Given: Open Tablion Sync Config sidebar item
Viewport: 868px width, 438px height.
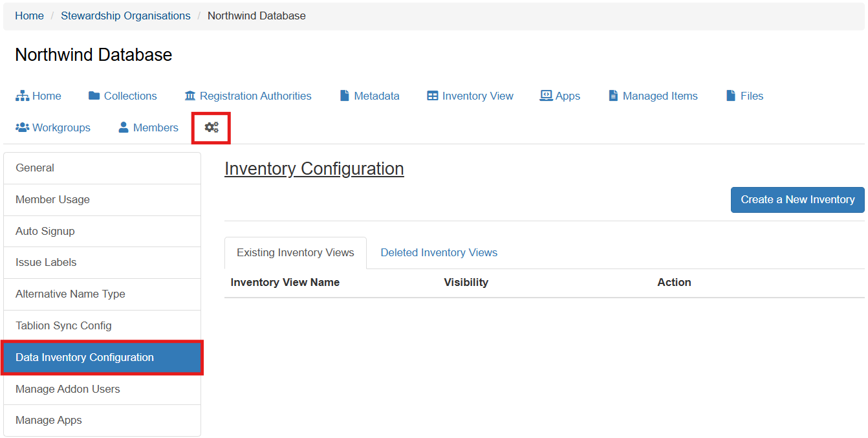Looking at the screenshot, I should [x=63, y=325].
